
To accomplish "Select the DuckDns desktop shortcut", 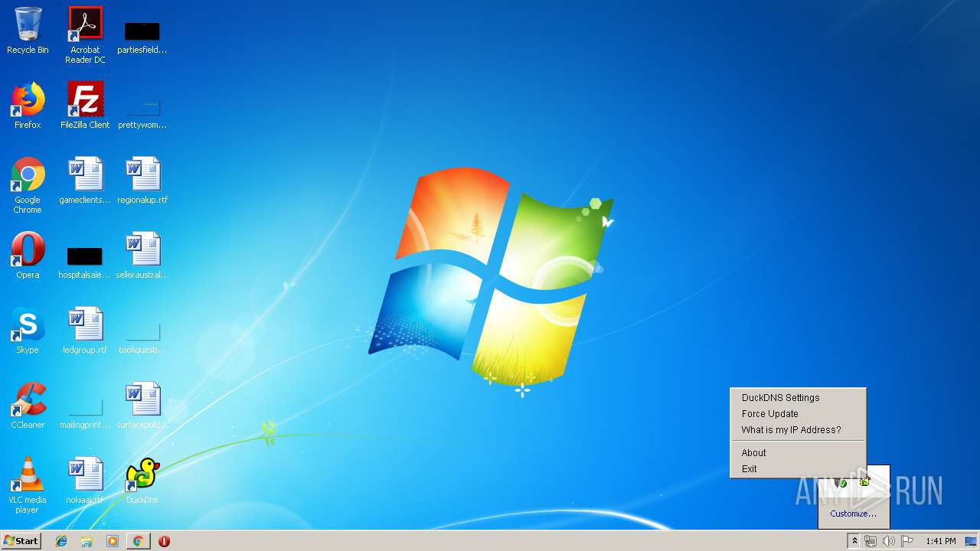I will coord(142,481).
